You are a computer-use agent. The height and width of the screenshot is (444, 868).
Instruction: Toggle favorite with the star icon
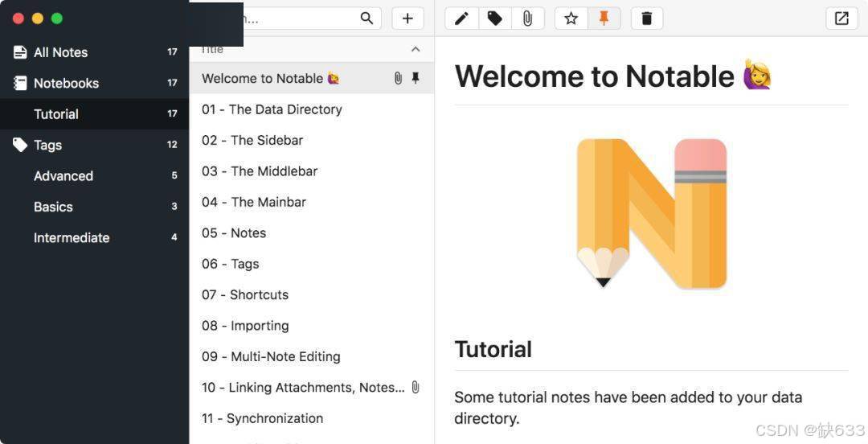[571, 18]
